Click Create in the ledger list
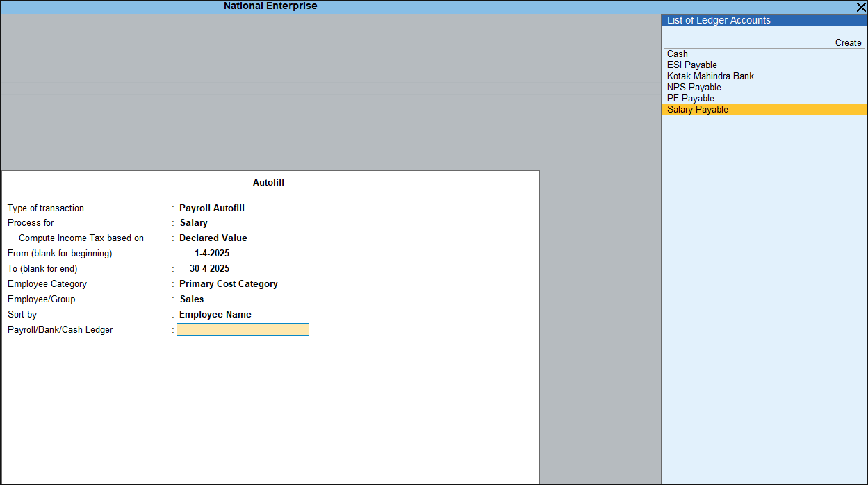This screenshot has width=868, height=485. (848, 43)
